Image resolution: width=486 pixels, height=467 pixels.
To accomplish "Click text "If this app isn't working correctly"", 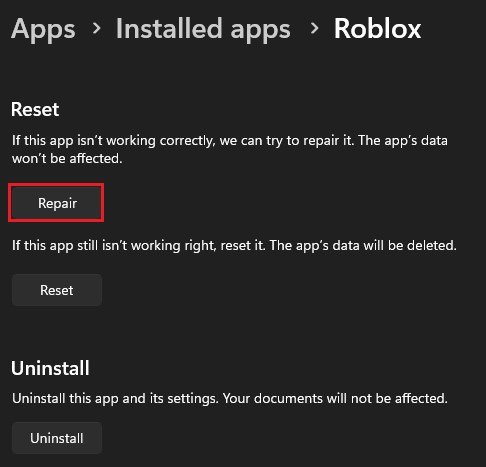I will click(x=112, y=141).
